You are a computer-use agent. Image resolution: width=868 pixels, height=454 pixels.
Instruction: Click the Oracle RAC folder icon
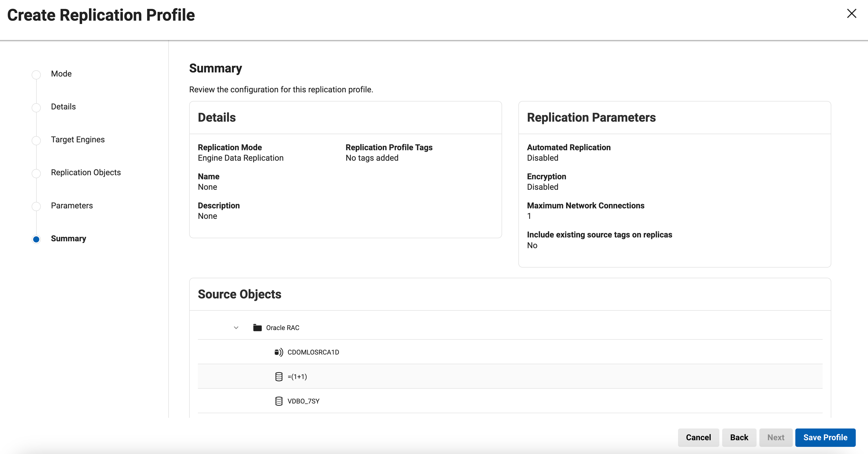[x=258, y=327]
